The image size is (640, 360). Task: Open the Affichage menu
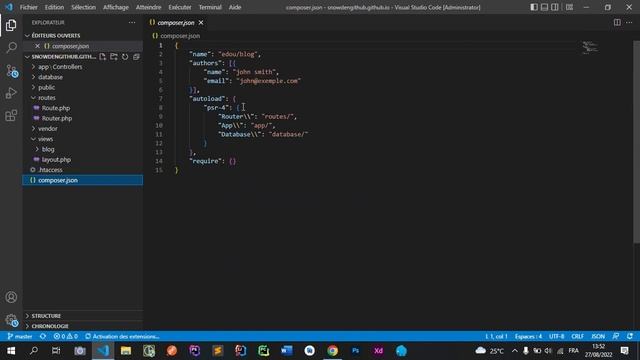(x=116, y=7)
